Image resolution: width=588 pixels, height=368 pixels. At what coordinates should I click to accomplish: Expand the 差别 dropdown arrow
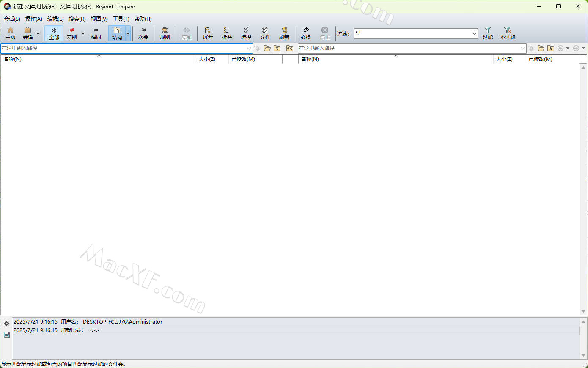[83, 33]
